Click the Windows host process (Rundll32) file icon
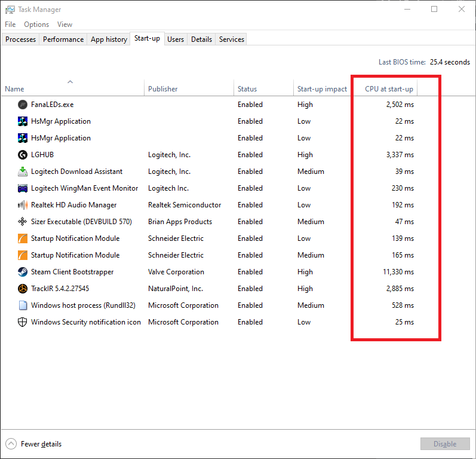 (x=23, y=305)
